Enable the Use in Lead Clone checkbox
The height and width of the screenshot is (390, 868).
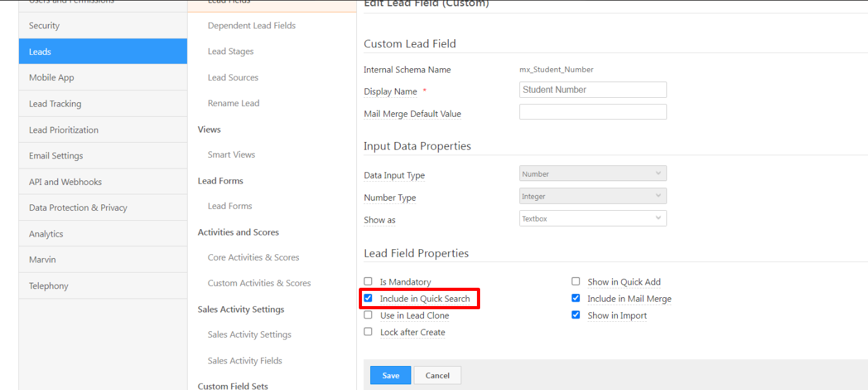(368, 315)
